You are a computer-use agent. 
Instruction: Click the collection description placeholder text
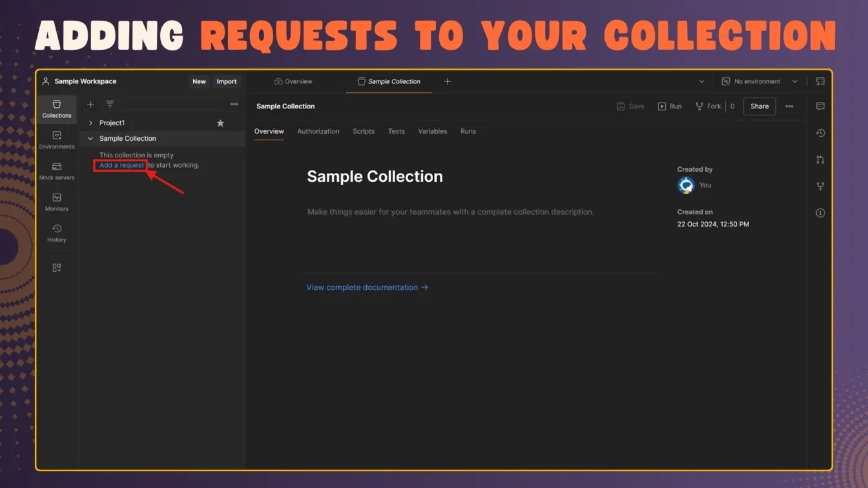coord(450,212)
